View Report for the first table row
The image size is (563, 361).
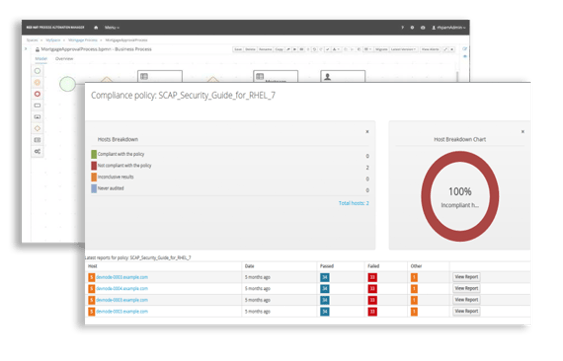pyautogui.click(x=466, y=277)
